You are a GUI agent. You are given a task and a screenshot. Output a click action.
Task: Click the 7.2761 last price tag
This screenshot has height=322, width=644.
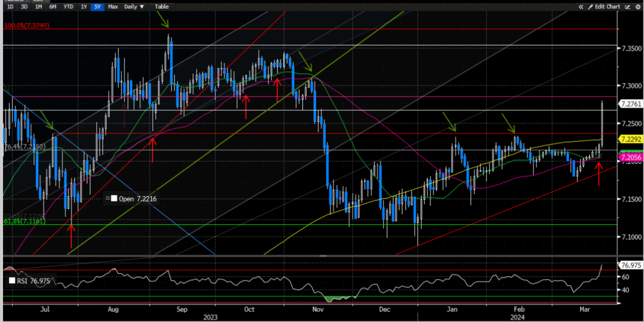[630, 104]
